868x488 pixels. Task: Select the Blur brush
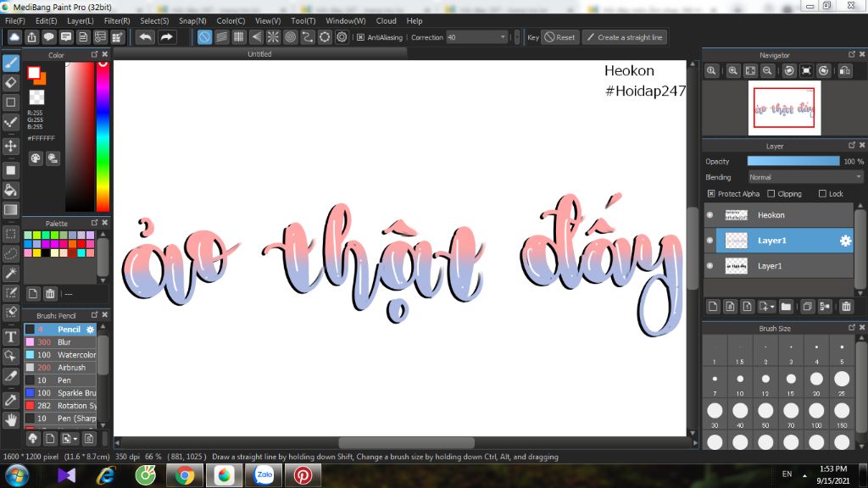(60, 342)
